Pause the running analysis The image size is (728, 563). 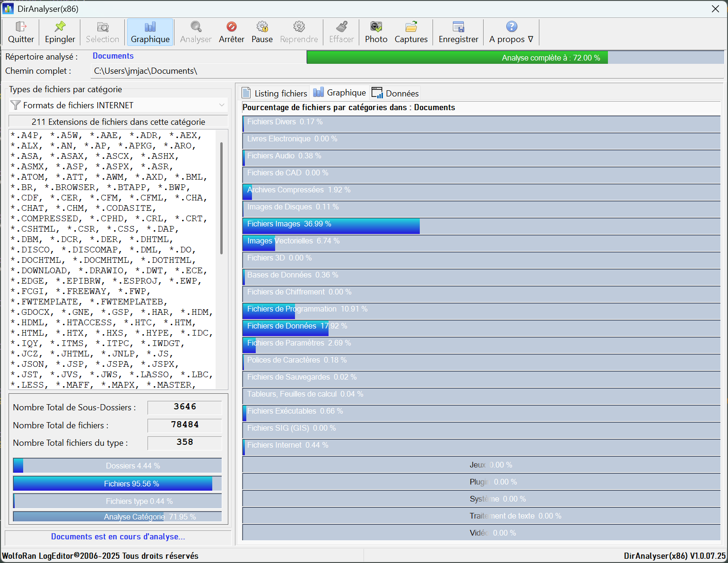click(262, 32)
